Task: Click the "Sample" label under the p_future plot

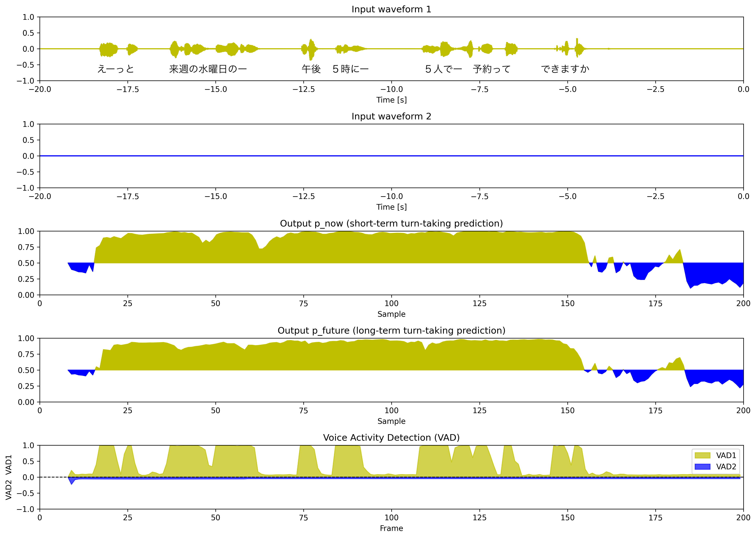Action: [391, 421]
